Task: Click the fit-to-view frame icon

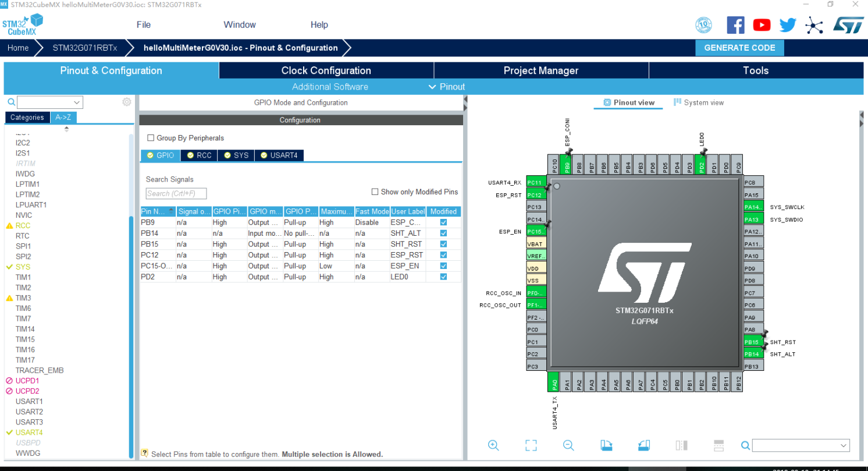Action: (x=531, y=445)
